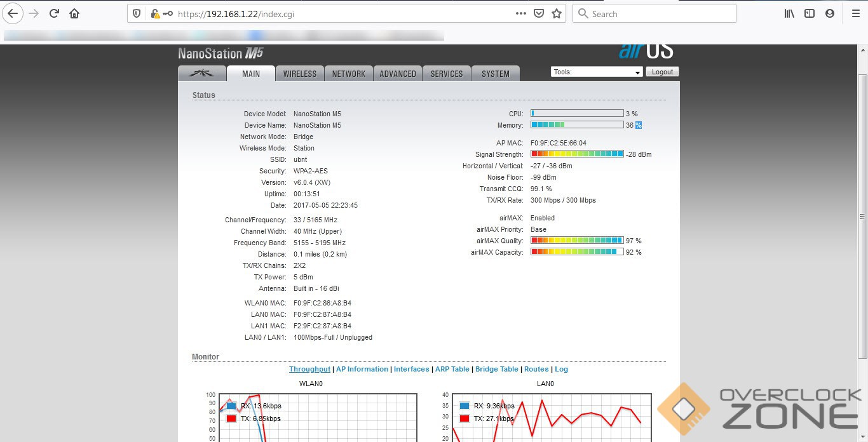Screen dimensions: 868x442
Task: Open the Firefox account profile icon
Action: point(830,13)
